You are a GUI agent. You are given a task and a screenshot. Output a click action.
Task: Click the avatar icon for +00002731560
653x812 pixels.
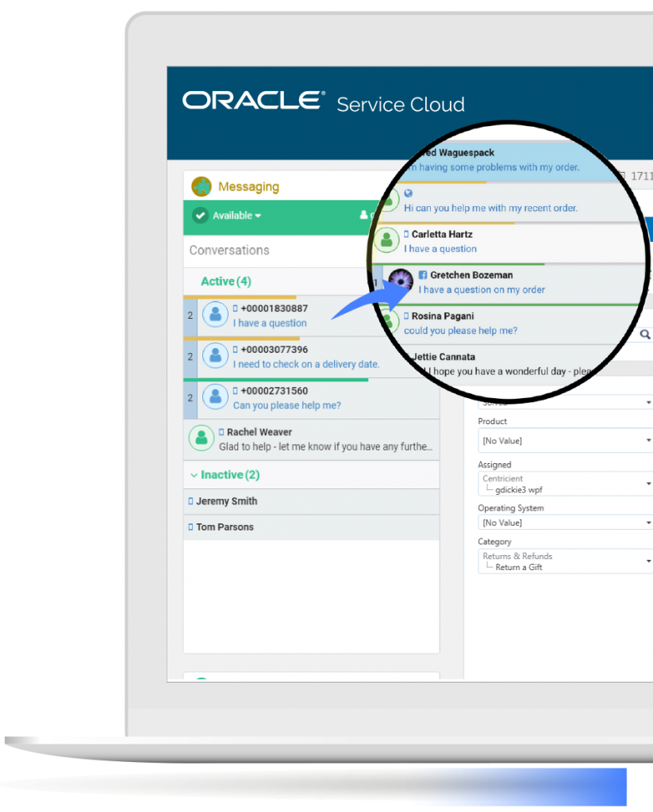pyautogui.click(x=215, y=397)
